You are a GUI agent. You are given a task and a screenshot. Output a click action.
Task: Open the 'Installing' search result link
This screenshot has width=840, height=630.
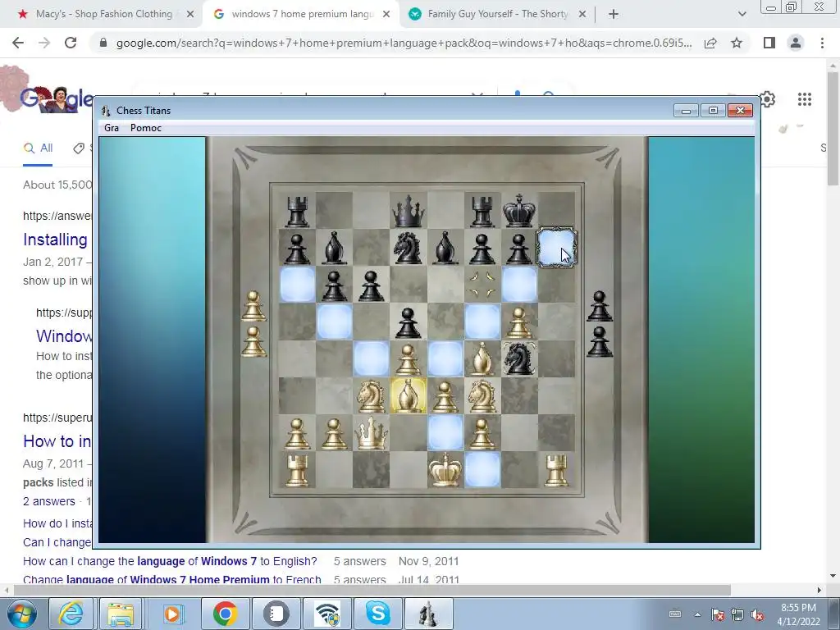[56, 240]
